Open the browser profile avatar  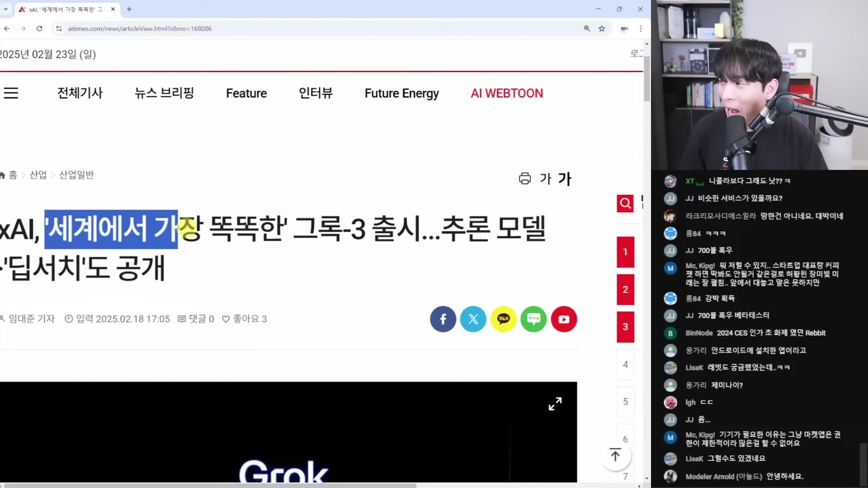[x=625, y=28]
